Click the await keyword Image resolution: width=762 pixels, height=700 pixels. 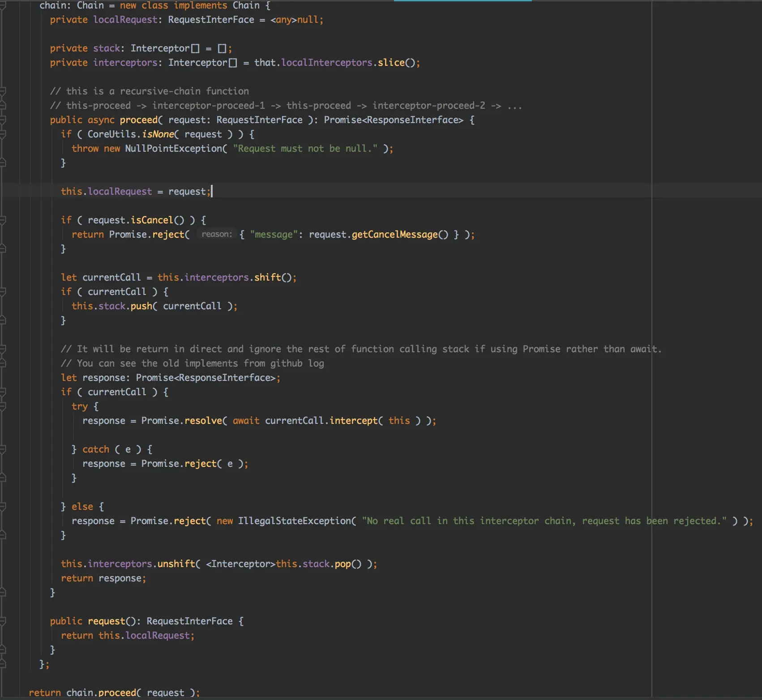coord(246,420)
